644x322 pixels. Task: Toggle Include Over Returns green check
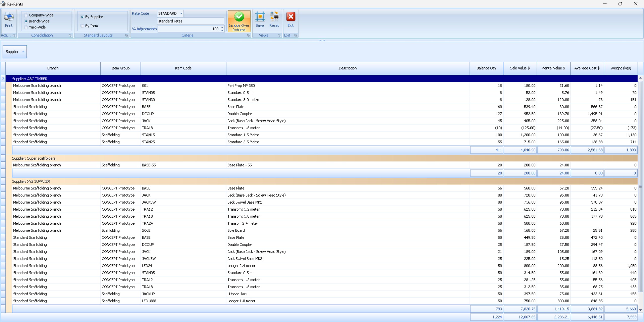tap(239, 17)
